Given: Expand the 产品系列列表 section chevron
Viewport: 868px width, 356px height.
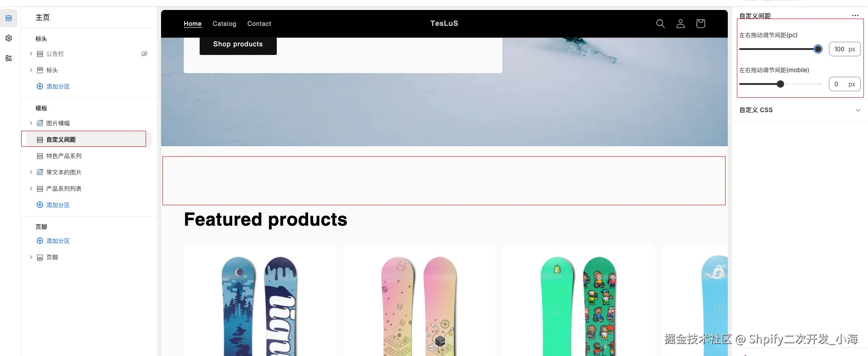Looking at the screenshot, I should (x=31, y=188).
